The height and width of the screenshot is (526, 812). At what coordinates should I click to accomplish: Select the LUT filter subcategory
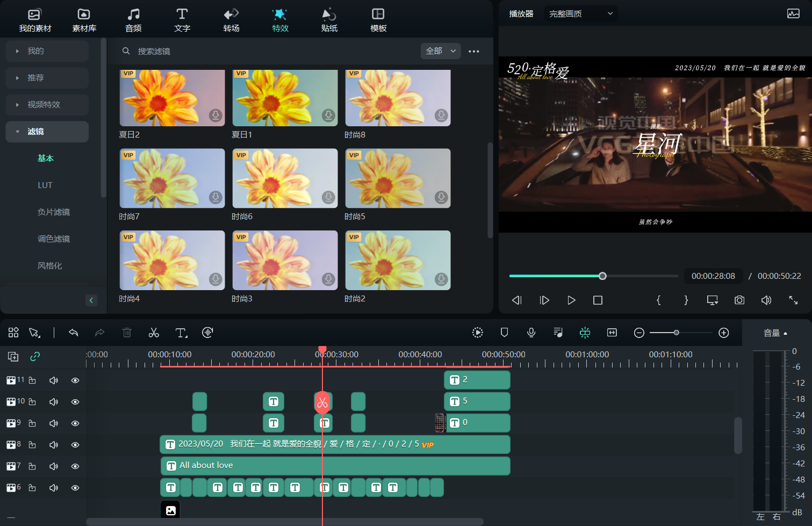[x=45, y=185]
